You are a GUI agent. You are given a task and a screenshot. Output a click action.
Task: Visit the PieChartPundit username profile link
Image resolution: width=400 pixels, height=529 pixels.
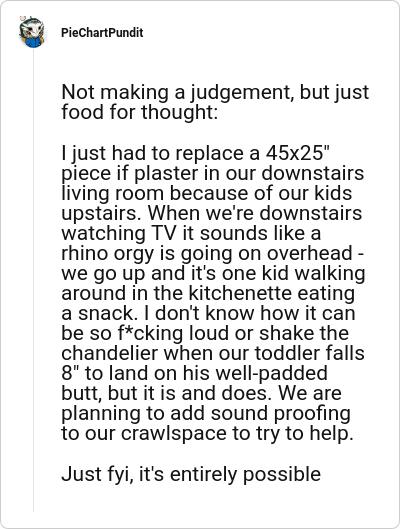tap(102, 33)
